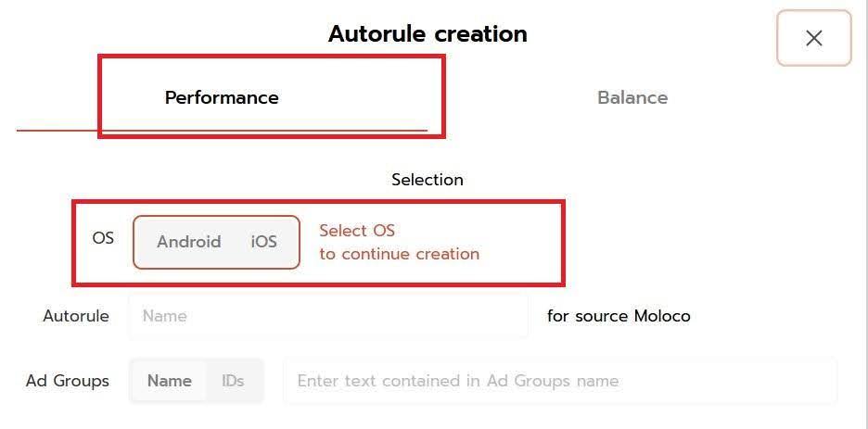The image size is (868, 429).
Task: Click the Autorule Name input field
Action: tap(328, 316)
